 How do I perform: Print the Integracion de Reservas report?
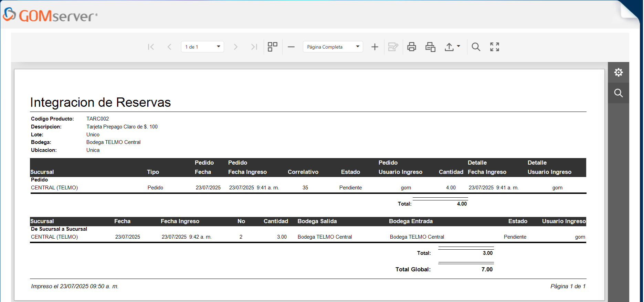tap(412, 47)
